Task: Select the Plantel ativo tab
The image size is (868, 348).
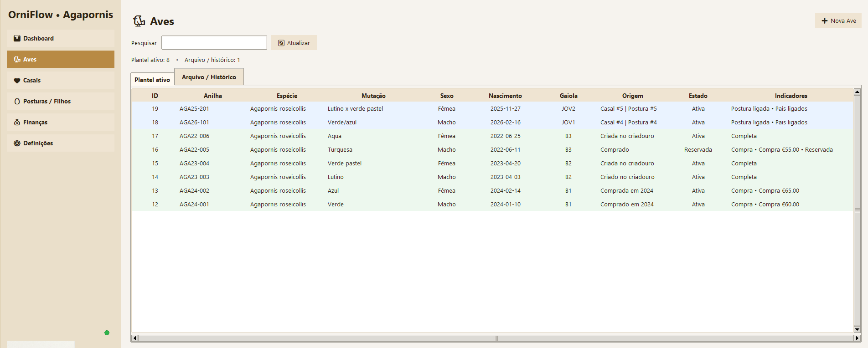Action: pyautogui.click(x=152, y=80)
